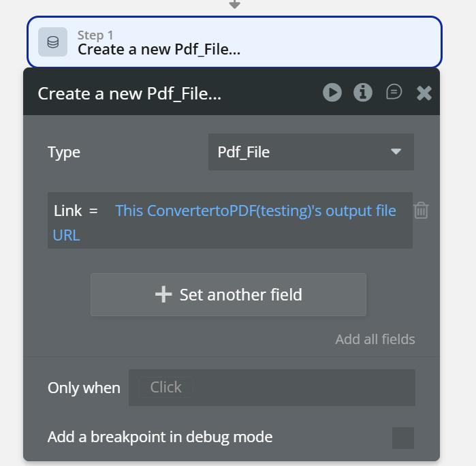476x466 pixels.
Task: Edit the ConvertertoPDF output file URL expression
Action: click(x=255, y=211)
